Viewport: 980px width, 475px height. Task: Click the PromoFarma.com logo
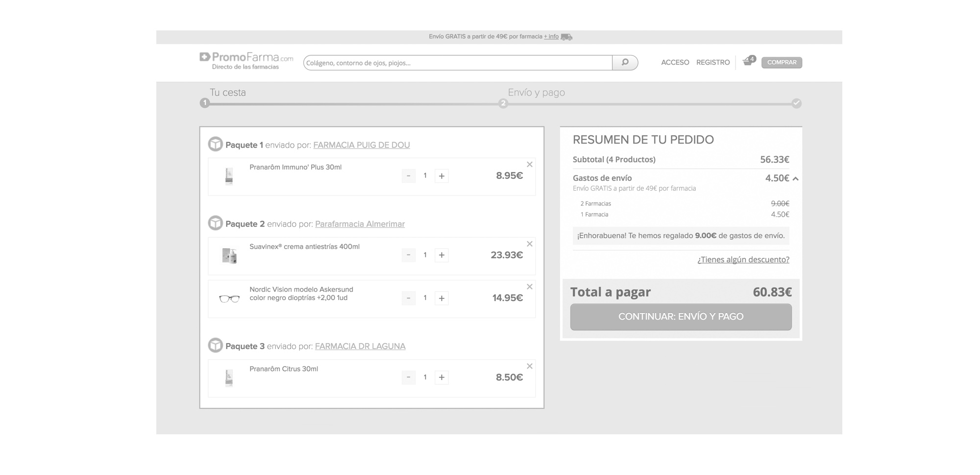pyautogui.click(x=246, y=62)
